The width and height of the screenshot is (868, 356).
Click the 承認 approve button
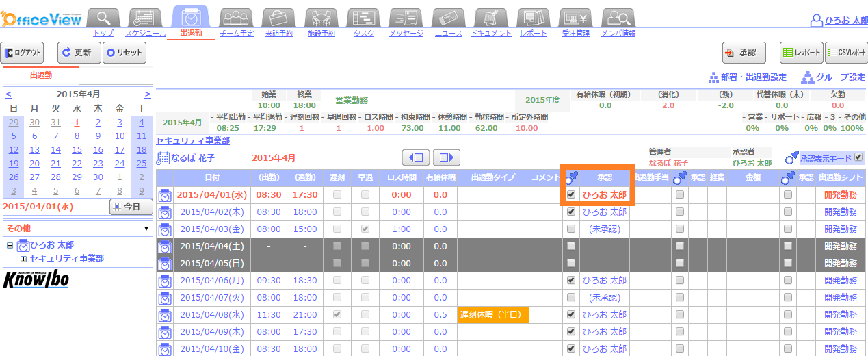coord(744,53)
